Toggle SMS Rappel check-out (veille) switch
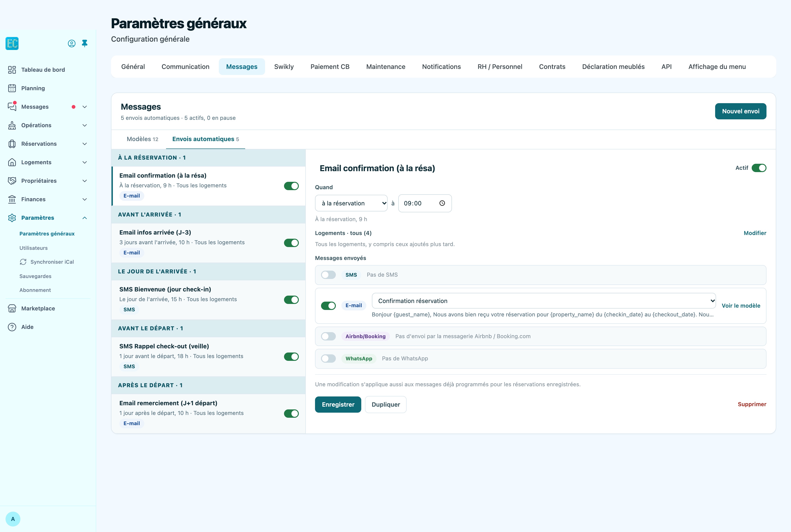Viewport: 791px width, 532px height. 291,357
